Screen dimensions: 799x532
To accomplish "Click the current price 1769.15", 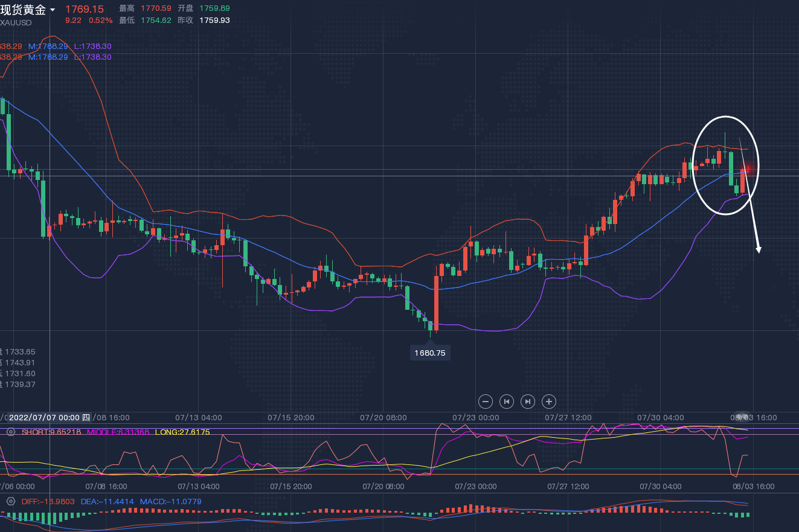I will point(85,9).
